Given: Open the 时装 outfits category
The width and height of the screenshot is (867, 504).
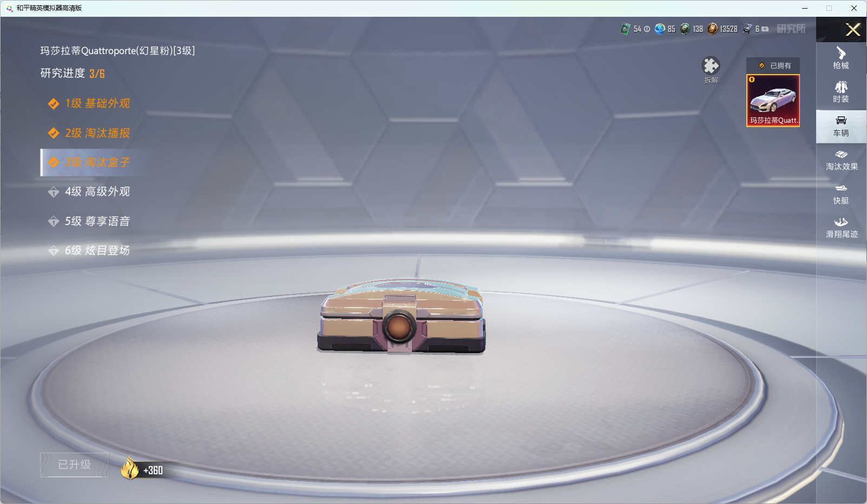Looking at the screenshot, I should pos(841,92).
